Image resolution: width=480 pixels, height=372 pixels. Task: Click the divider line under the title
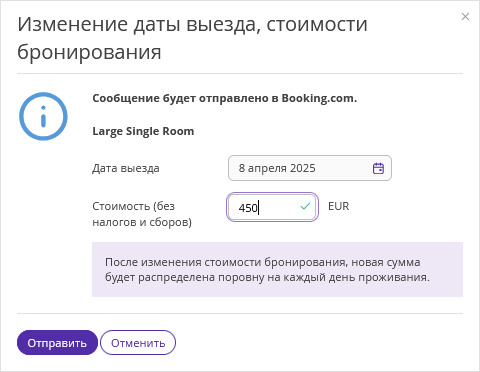(x=240, y=73)
